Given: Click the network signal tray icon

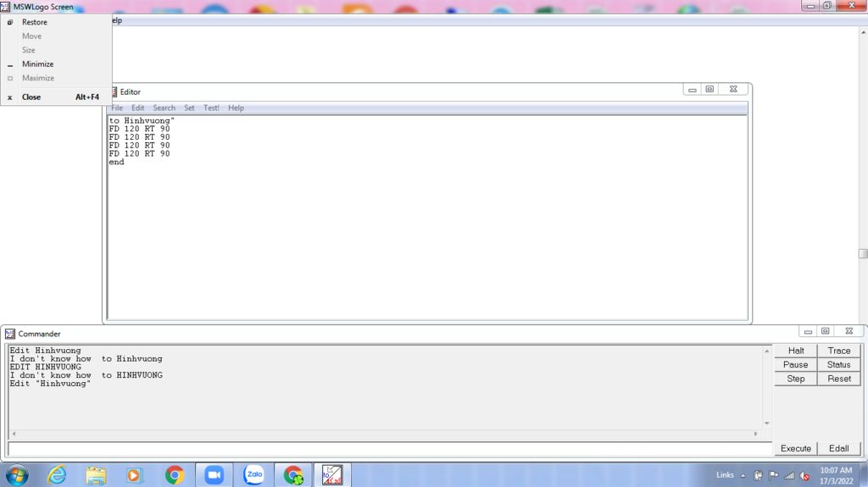Looking at the screenshot, I should (789, 475).
